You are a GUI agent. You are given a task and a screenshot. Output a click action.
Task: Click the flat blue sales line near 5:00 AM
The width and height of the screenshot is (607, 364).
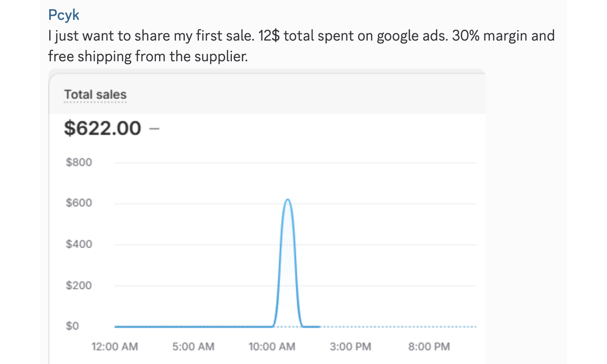[x=194, y=326]
